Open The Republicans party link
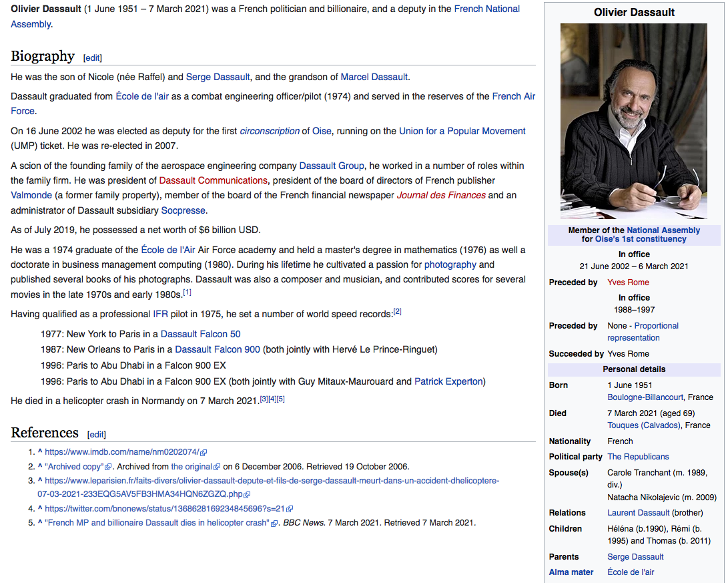This screenshot has height=583, width=728. tap(638, 457)
